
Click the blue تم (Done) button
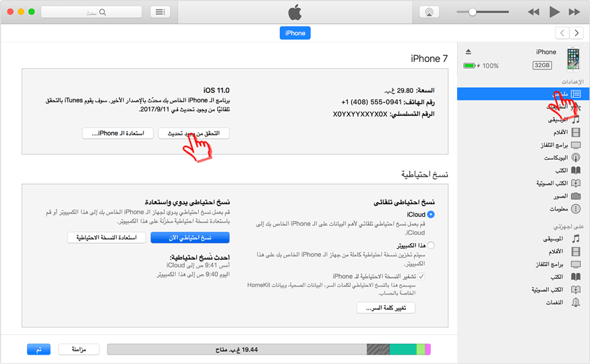38,349
